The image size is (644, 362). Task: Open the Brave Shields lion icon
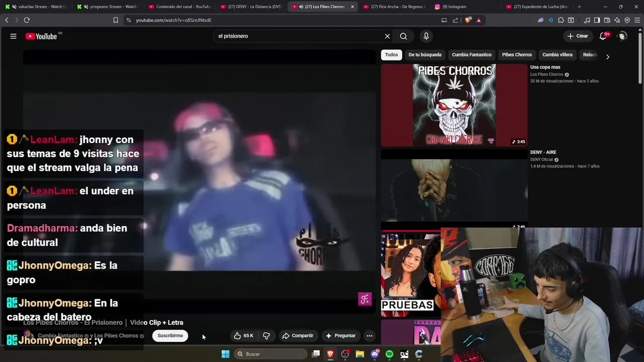pos(468,20)
